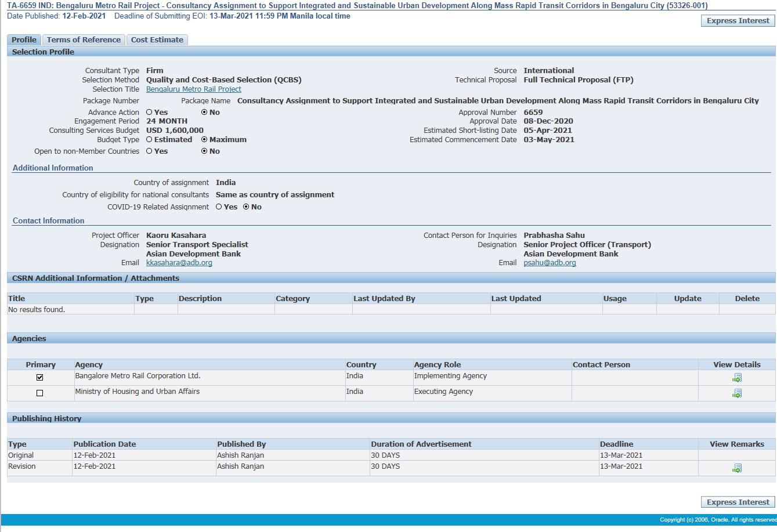Click Ashish Ranjan in Original row
The image size is (777, 532).
click(240, 455)
